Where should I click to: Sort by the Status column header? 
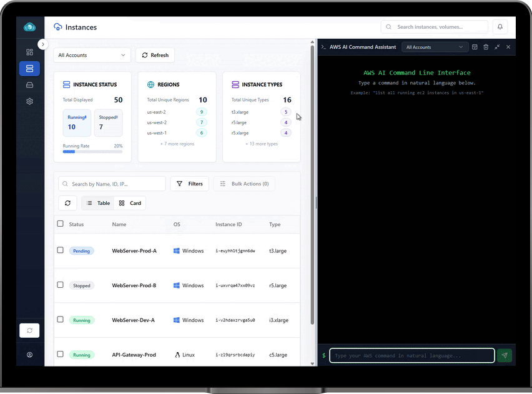click(x=76, y=224)
